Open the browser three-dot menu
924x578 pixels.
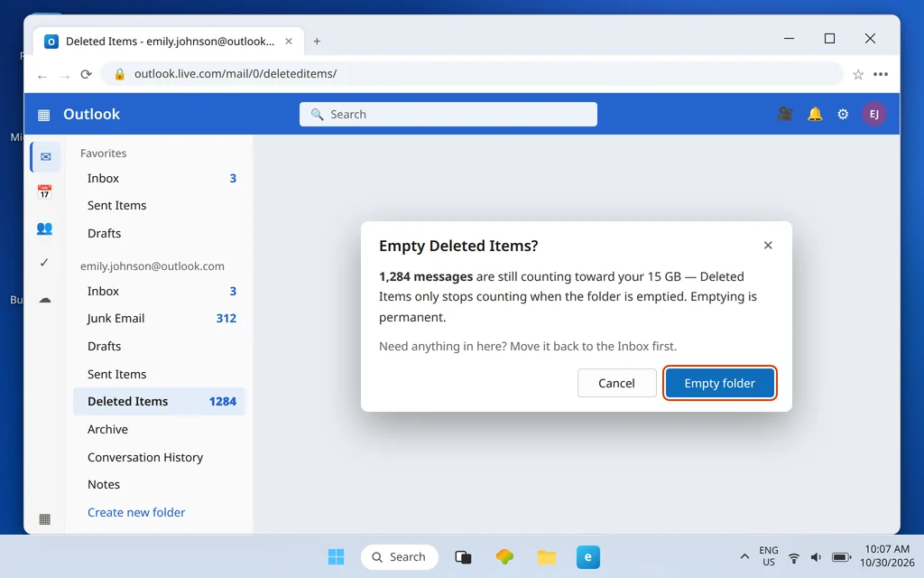(x=881, y=74)
